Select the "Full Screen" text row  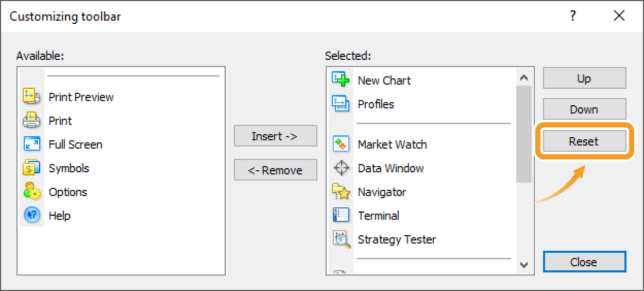[x=76, y=144]
